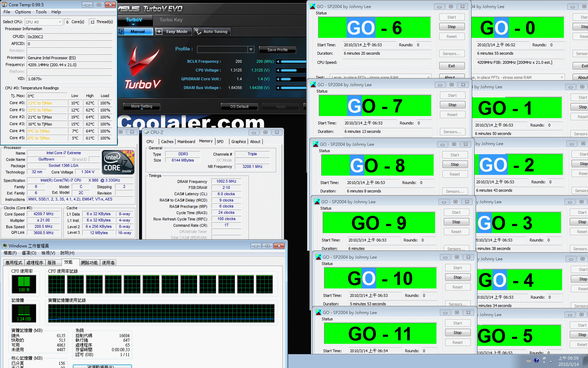The image size is (588, 368).
Task: Switch to 處理程序 tab in Task Manager
Action: click(x=35, y=263)
